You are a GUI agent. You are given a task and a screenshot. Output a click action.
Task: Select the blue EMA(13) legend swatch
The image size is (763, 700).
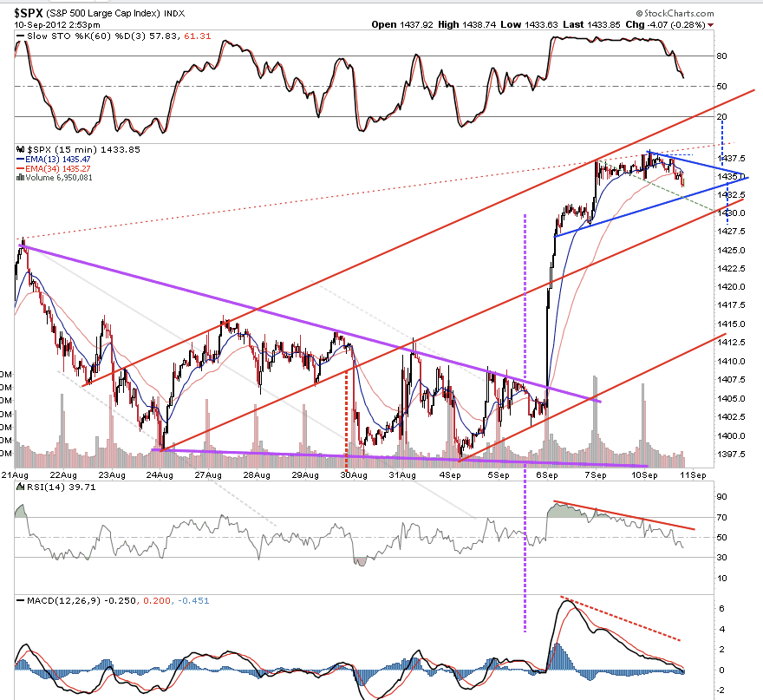pos(21,160)
